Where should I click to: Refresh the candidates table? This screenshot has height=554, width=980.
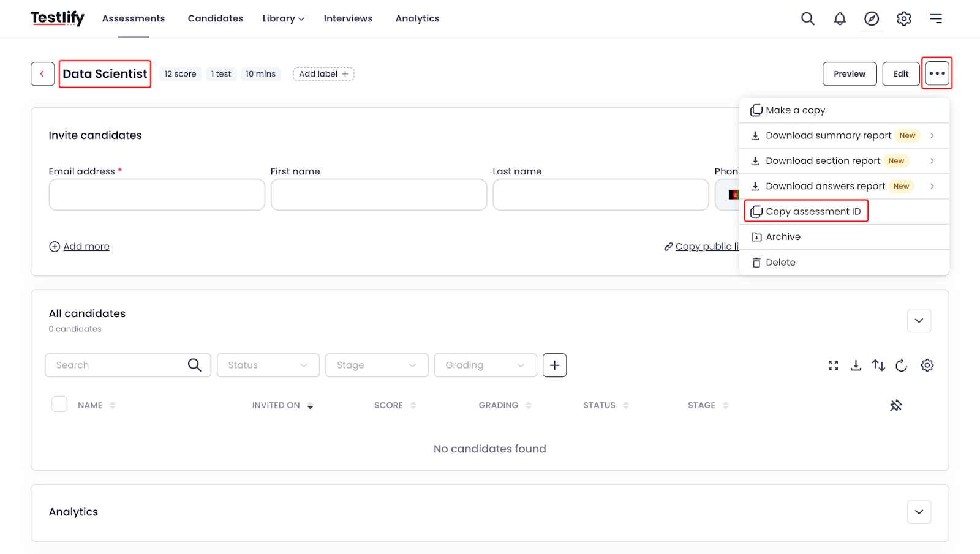(x=901, y=365)
